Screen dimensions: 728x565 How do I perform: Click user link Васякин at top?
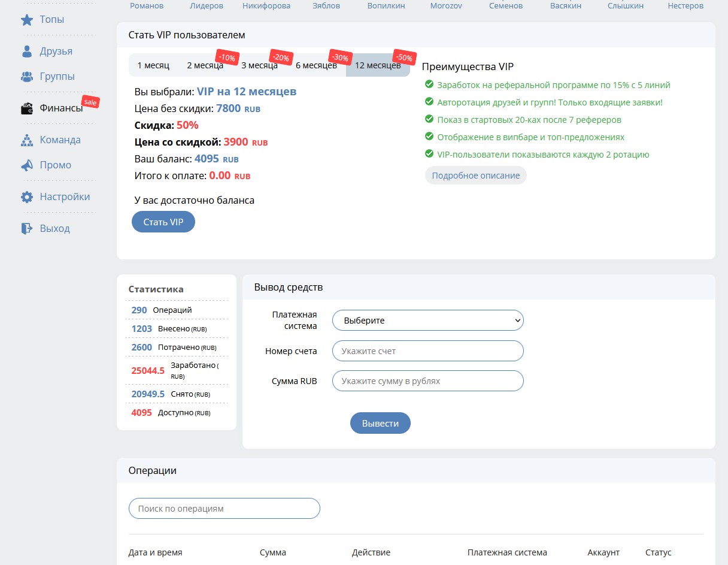coord(566,6)
